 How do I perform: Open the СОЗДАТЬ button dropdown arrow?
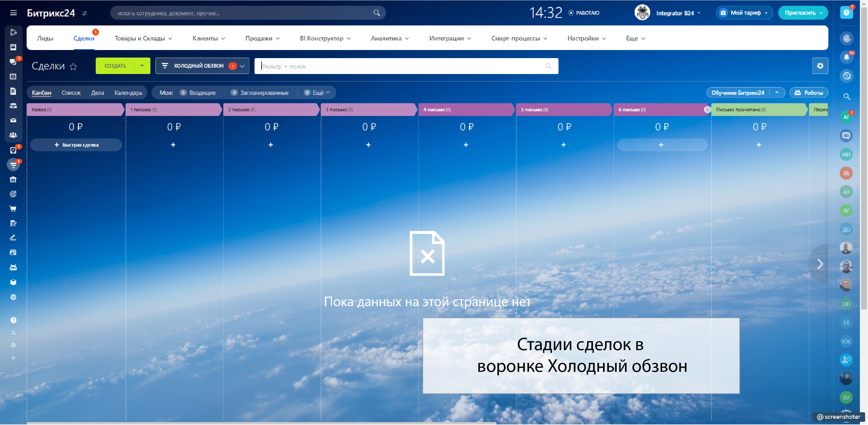(x=142, y=66)
